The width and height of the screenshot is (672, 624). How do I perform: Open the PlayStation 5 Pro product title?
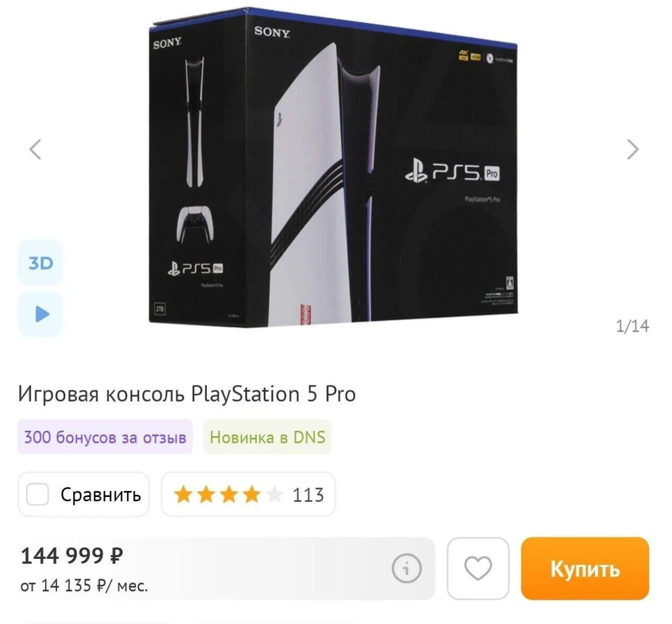pos(187,394)
